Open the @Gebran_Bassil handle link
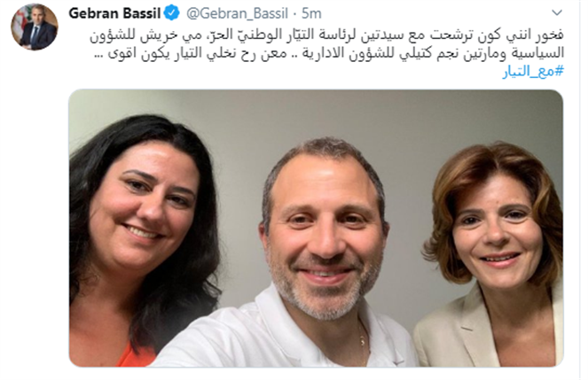 [238, 13]
